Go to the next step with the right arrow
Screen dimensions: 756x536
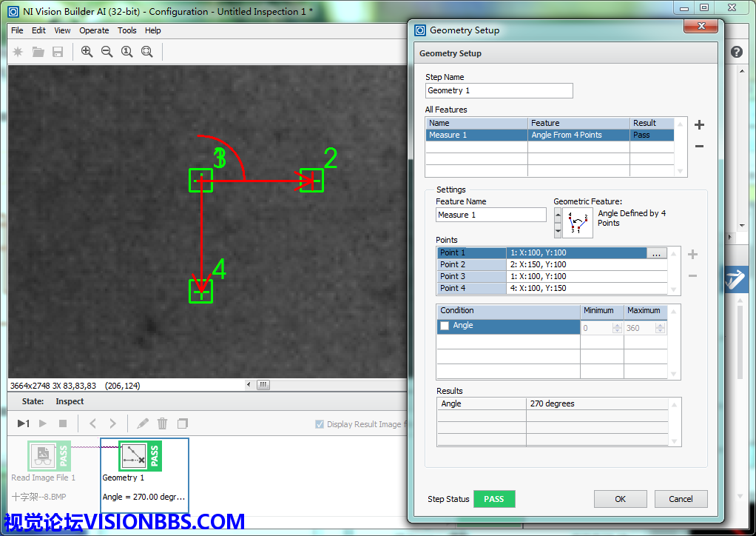[x=113, y=423]
